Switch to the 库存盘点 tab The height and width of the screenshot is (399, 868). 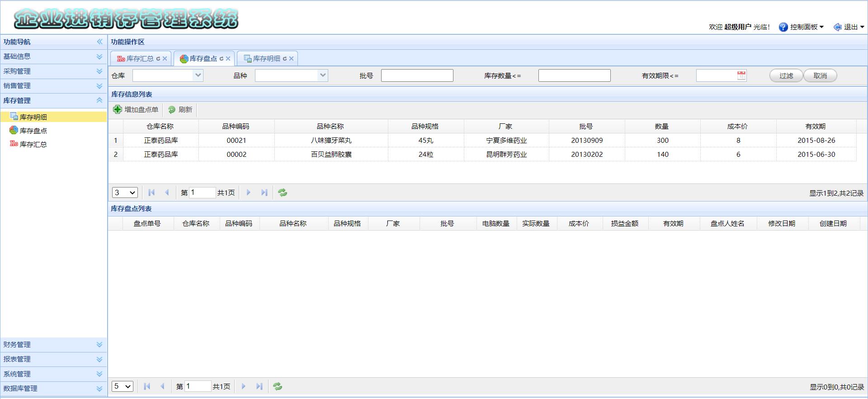203,58
